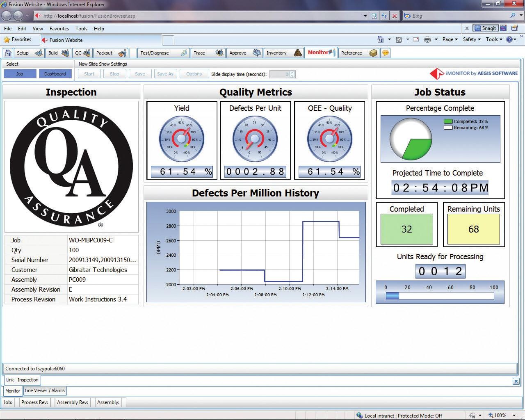This screenshot has width=525, height=420.
Task: Click the Test/Diagnose icon
Action: point(184,53)
